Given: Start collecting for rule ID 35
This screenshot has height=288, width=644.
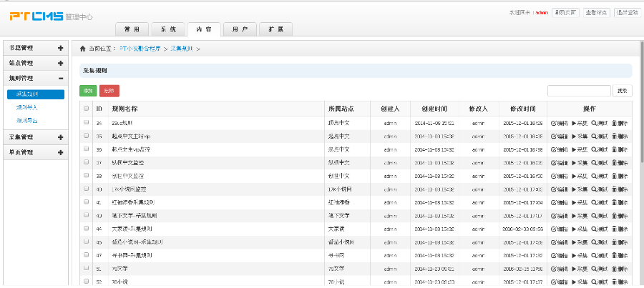Looking at the screenshot, I should pyautogui.click(x=574, y=136).
